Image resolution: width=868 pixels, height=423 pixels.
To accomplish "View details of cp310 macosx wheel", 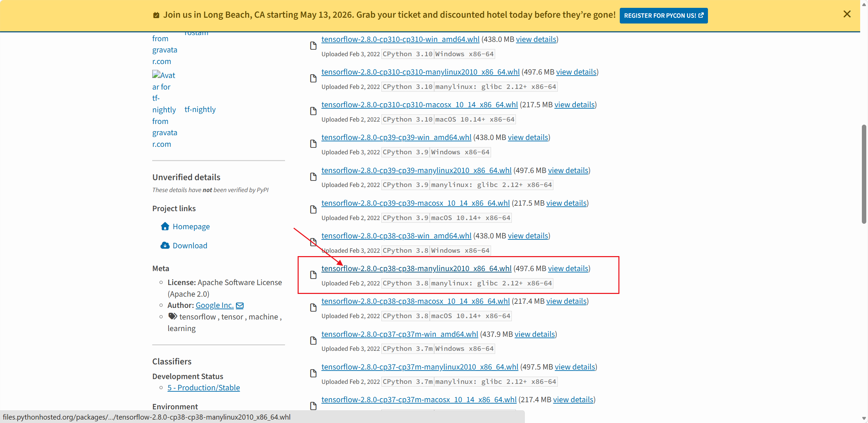I will tap(574, 105).
